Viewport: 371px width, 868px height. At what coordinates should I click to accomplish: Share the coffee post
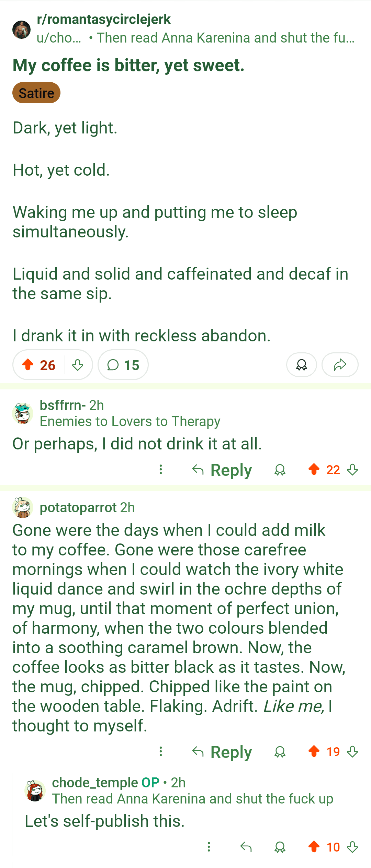[340, 365]
